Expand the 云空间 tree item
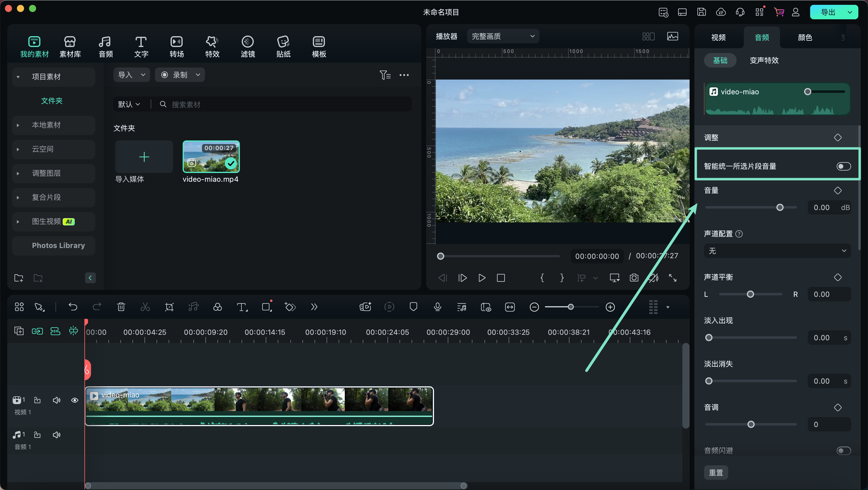The width and height of the screenshot is (868, 490). coord(18,149)
